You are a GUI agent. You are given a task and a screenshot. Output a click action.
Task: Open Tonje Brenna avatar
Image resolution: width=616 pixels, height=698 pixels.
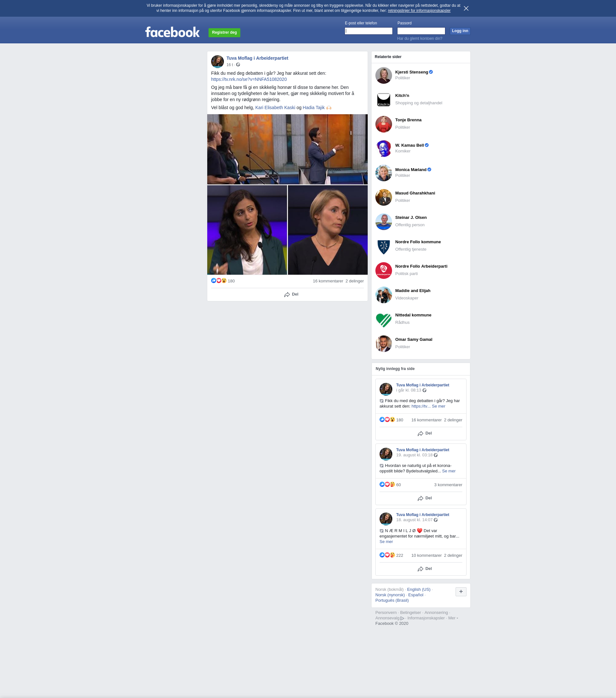coord(383,124)
